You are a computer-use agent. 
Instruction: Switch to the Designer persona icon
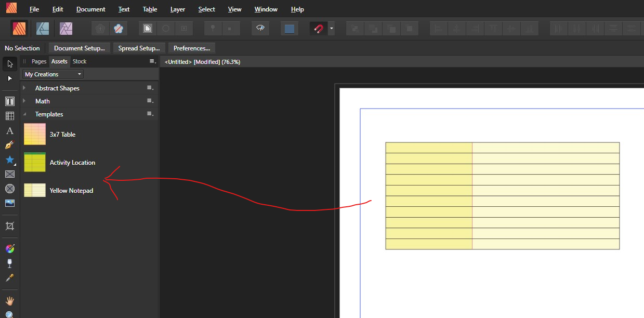pyautogui.click(x=43, y=29)
